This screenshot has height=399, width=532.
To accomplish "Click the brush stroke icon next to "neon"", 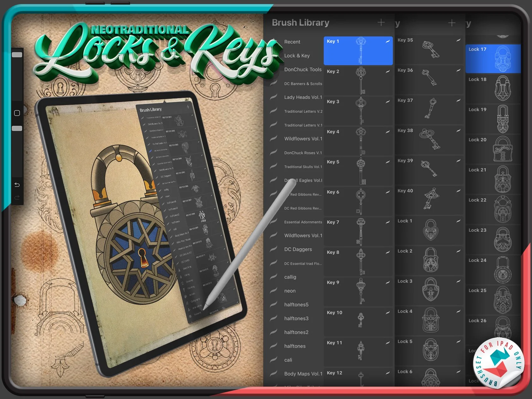I will click(x=273, y=291).
